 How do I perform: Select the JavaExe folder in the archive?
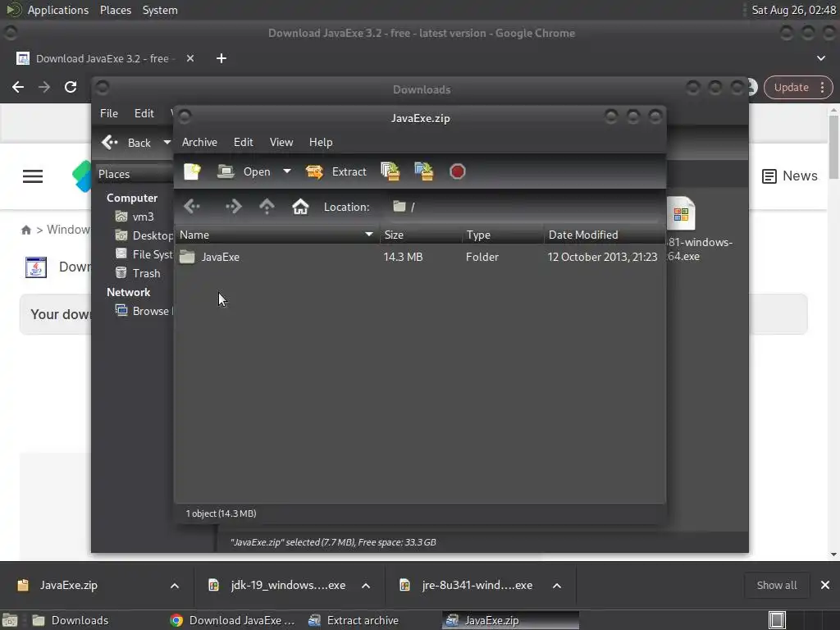(x=220, y=257)
